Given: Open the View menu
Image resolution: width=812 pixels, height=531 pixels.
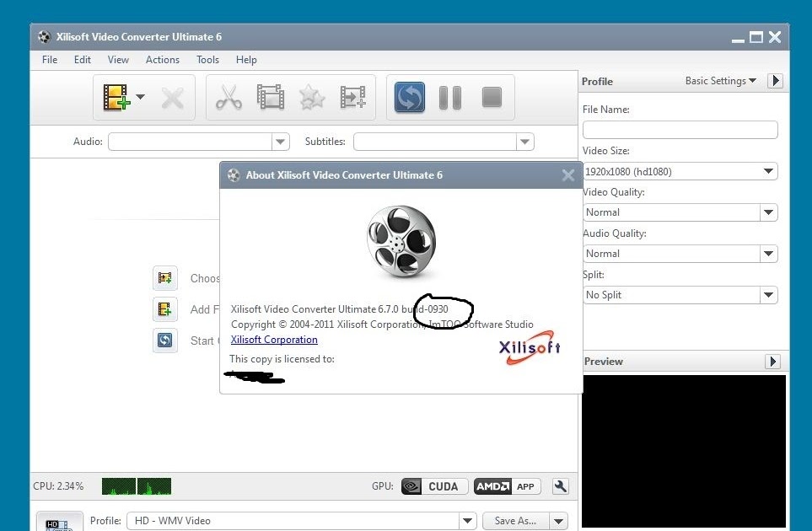Looking at the screenshot, I should pos(118,60).
